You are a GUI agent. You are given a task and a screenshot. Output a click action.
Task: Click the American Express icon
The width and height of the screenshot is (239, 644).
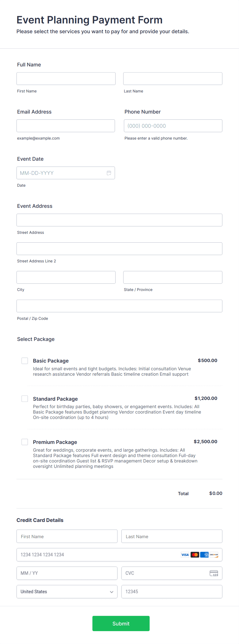click(x=205, y=555)
